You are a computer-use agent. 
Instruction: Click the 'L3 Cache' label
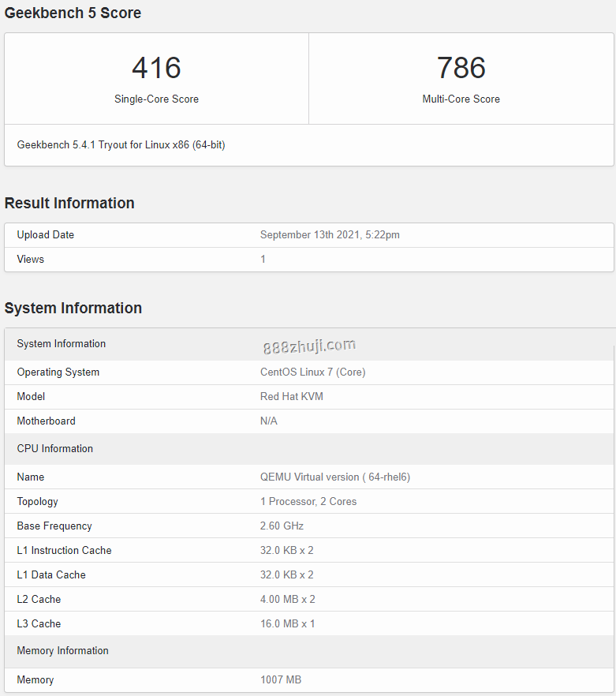[39, 623]
